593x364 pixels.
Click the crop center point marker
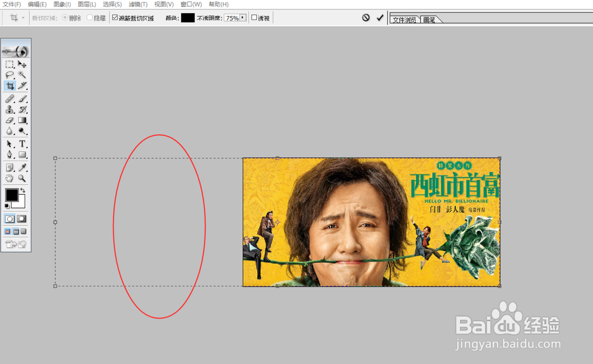277,222
